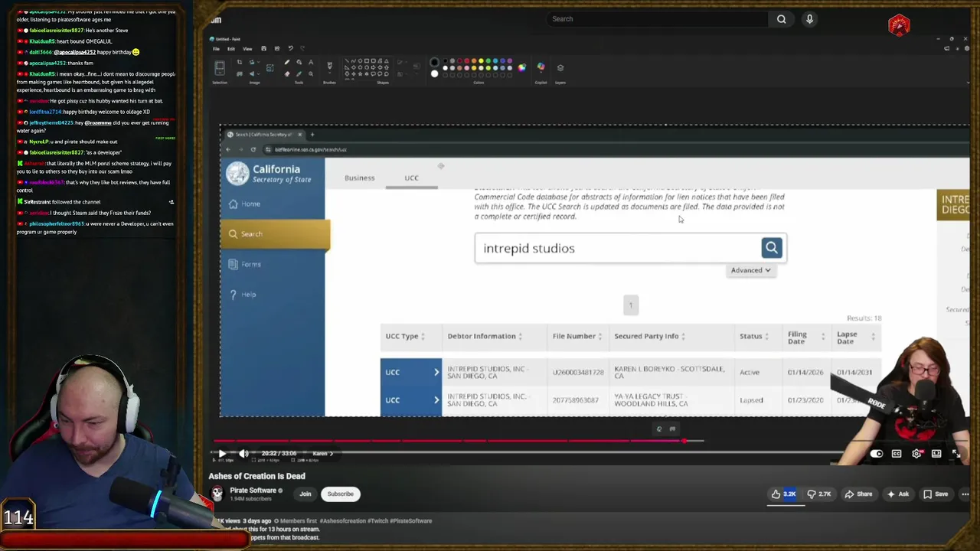Mute the video volume speaker
This screenshot has height=551, width=980.
[243, 454]
